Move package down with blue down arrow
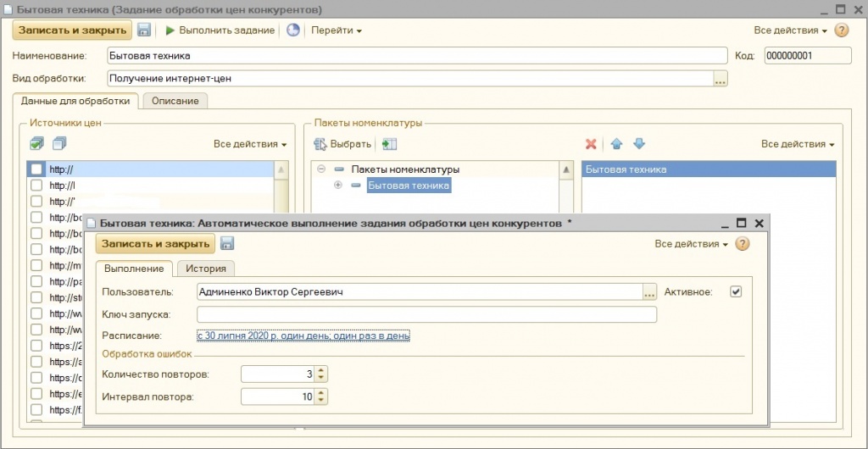Viewport: 868px width, 449px height. point(639,144)
